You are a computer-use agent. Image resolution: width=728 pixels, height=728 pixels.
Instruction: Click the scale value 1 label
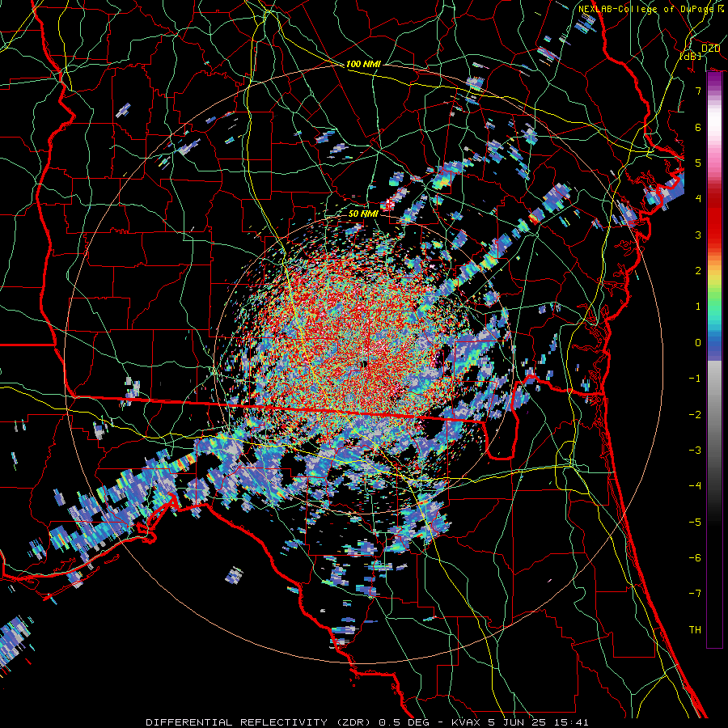[x=698, y=307]
